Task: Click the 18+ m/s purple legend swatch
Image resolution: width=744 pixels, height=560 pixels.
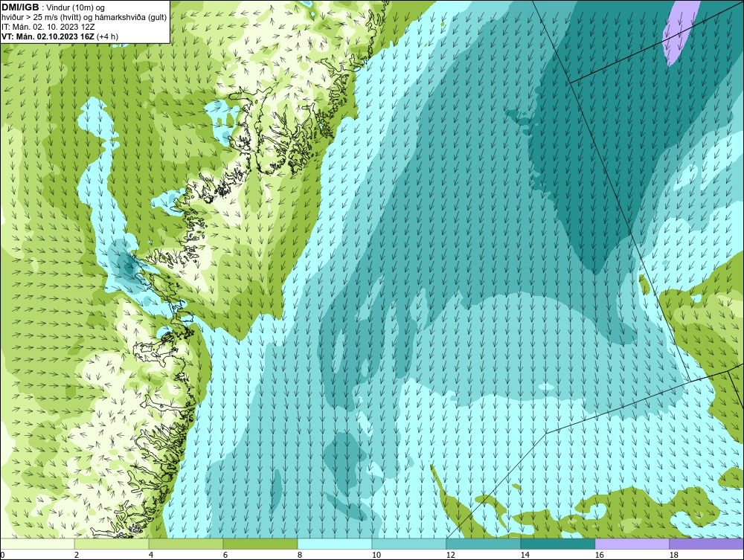Action: coord(707,544)
